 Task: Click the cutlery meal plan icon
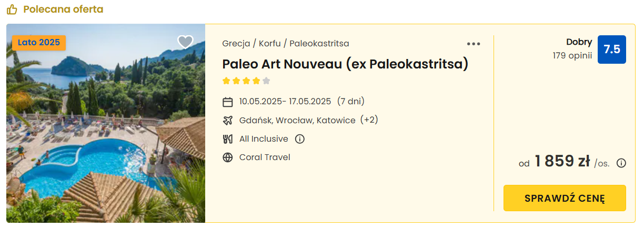click(x=228, y=139)
